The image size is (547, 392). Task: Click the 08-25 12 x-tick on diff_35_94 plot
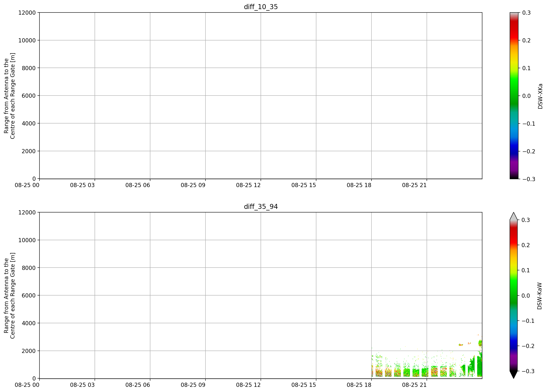coord(249,385)
